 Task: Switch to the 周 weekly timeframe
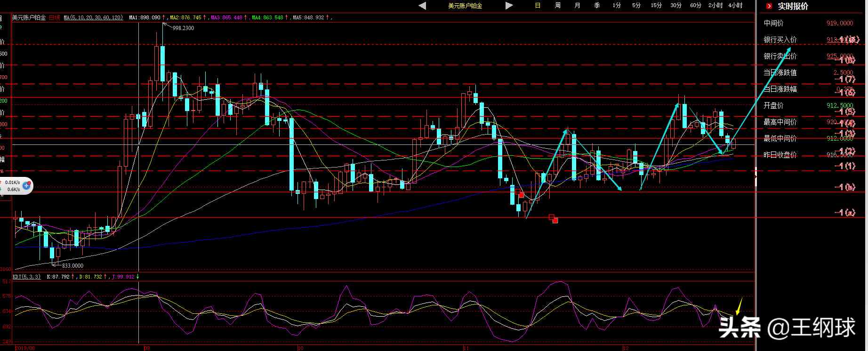[x=557, y=6]
